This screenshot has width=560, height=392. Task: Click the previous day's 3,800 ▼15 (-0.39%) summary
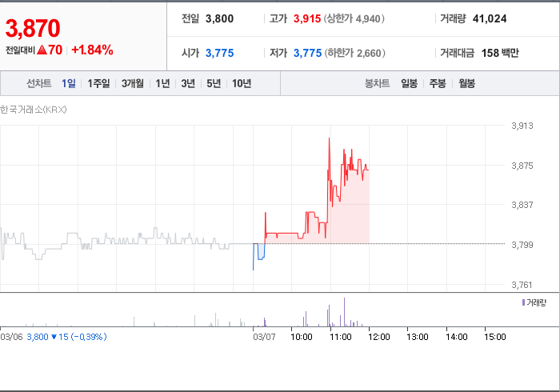pos(66,337)
